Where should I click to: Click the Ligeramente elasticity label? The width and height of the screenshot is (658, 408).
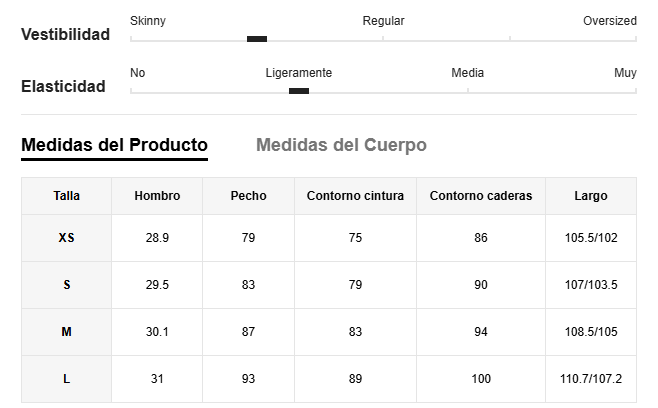click(299, 73)
